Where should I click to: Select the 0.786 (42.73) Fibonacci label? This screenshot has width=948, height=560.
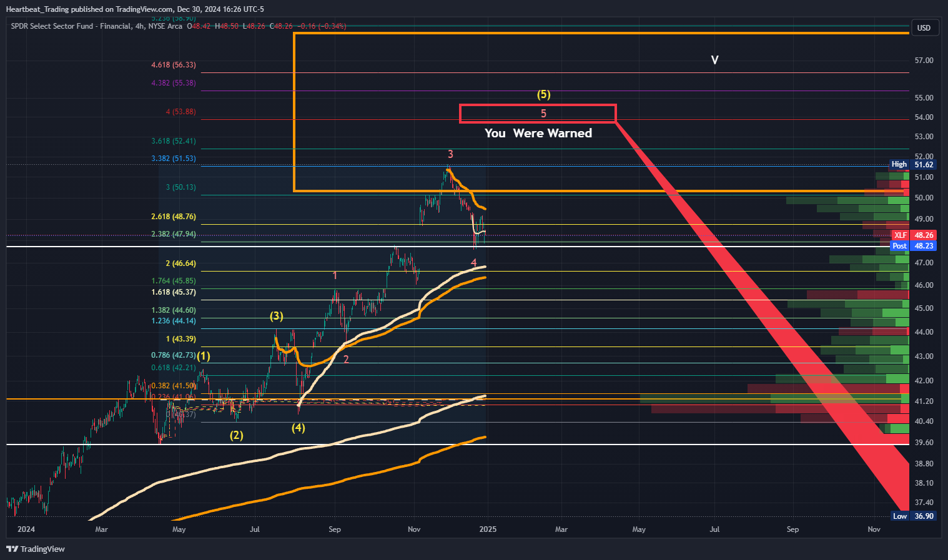(x=174, y=355)
